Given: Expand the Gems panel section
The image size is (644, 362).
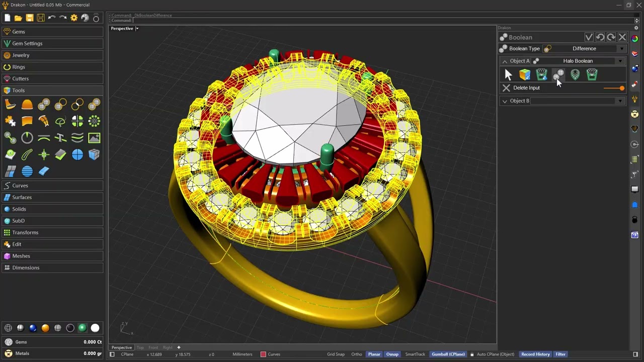Looking at the screenshot, I should pos(52,32).
